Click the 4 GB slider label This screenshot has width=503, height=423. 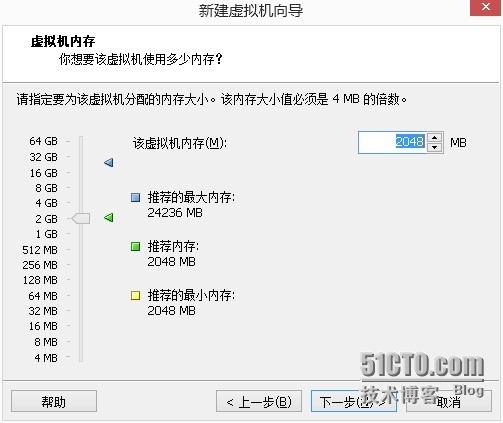pos(46,203)
